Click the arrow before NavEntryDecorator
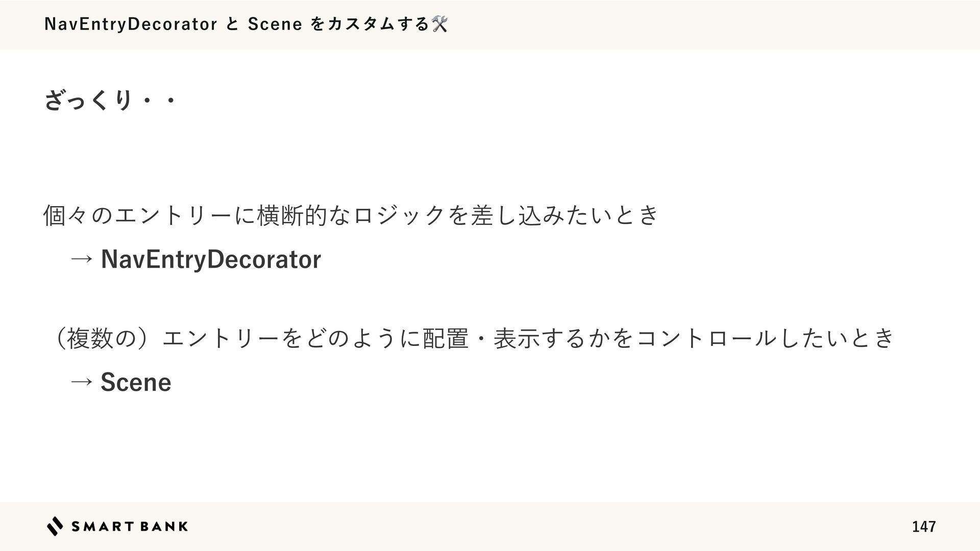Image resolution: width=980 pixels, height=551 pixels. click(x=82, y=259)
